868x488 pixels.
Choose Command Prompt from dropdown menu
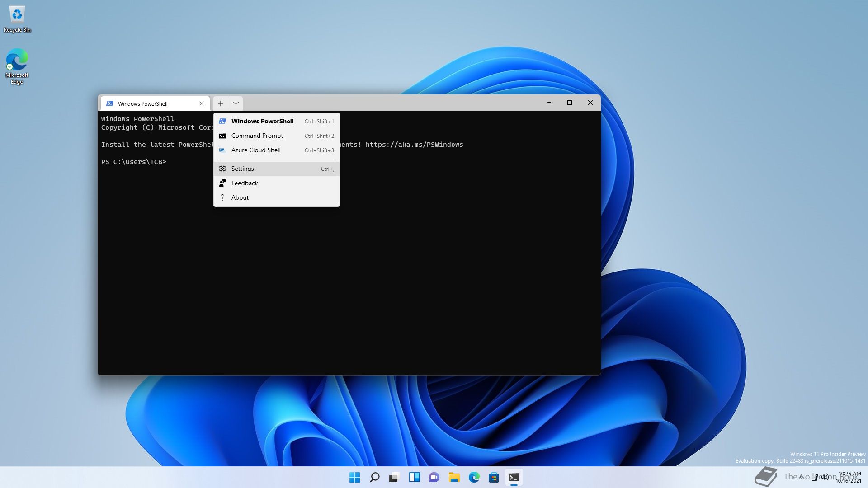[x=257, y=136]
